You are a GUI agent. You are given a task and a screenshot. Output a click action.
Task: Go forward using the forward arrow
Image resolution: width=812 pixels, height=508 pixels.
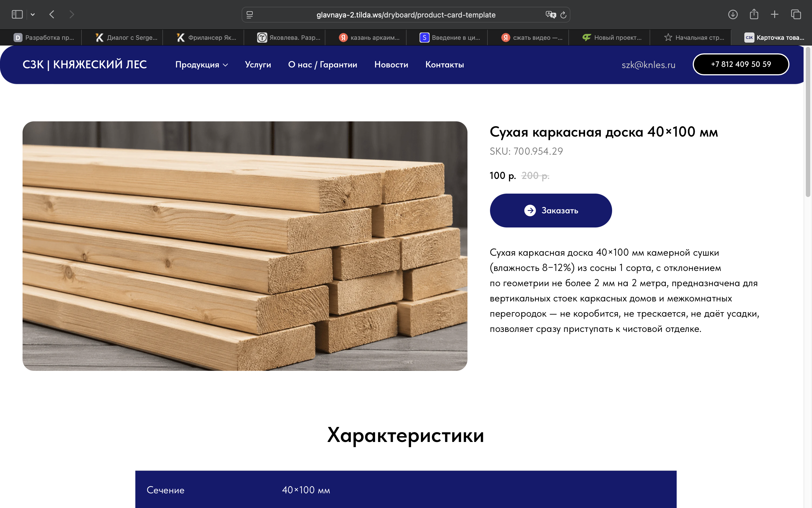pyautogui.click(x=71, y=14)
